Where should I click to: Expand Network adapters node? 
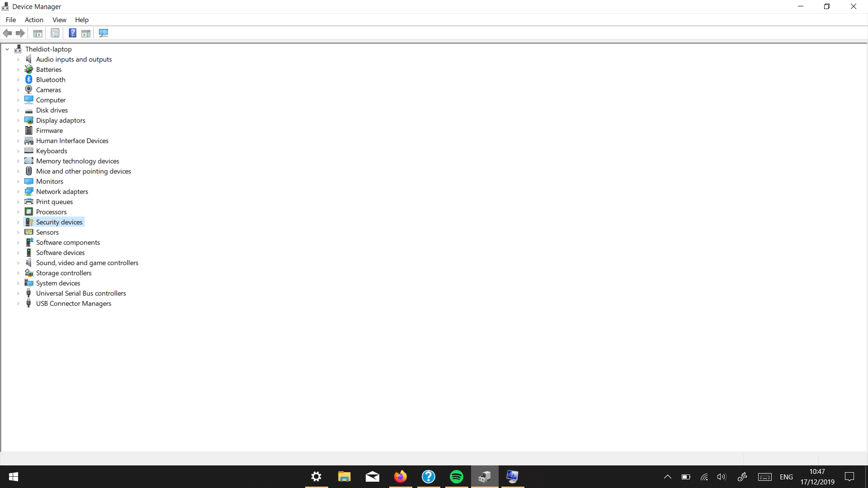coord(18,192)
